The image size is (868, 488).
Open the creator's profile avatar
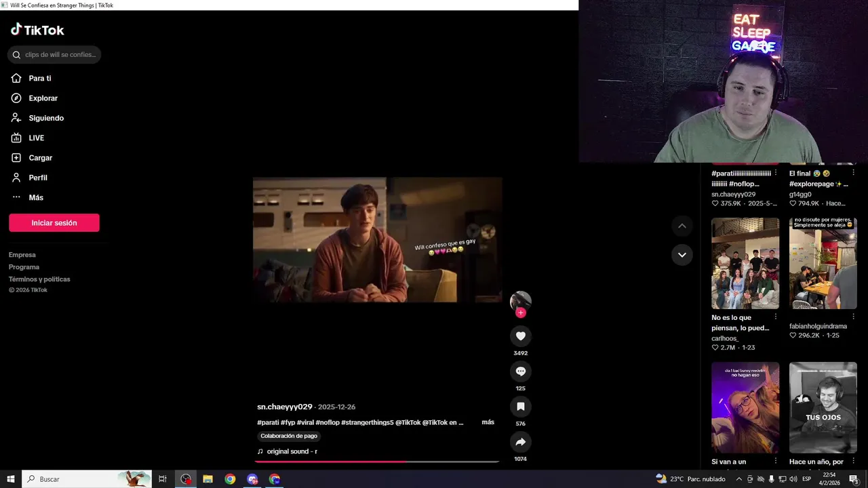[520, 300]
